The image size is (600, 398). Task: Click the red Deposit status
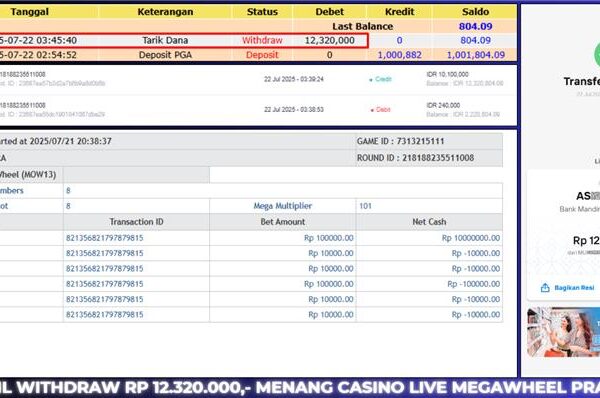(262, 55)
